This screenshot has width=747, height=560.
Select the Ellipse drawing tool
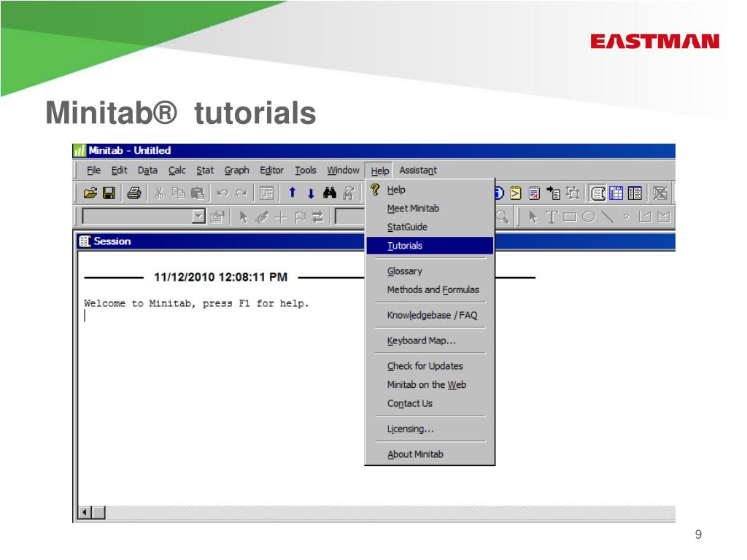tap(588, 217)
